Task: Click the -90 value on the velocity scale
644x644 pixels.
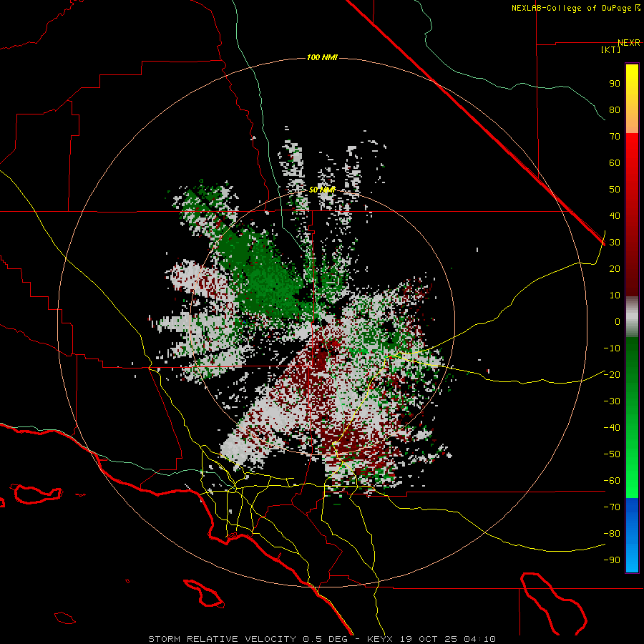Action: 612,560
